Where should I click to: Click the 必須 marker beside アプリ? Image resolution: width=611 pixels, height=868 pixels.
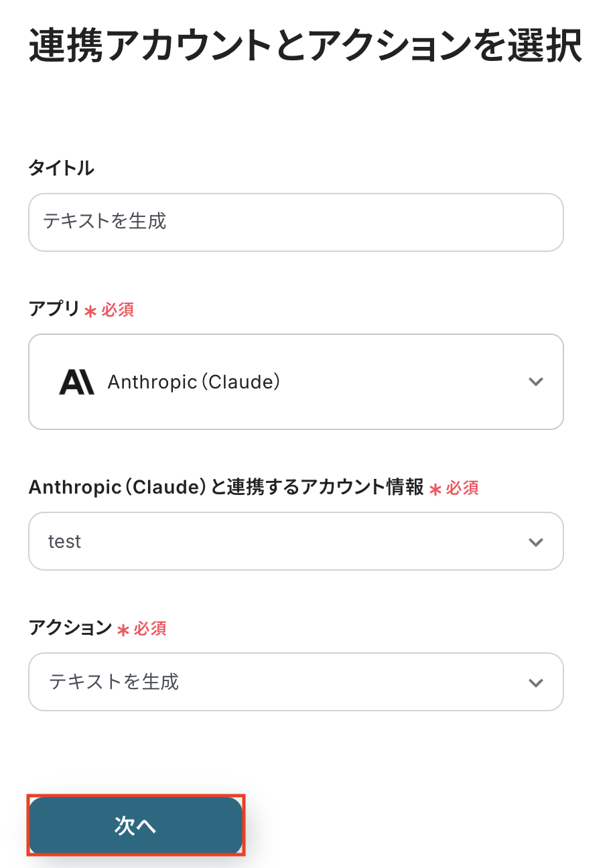(118, 310)
